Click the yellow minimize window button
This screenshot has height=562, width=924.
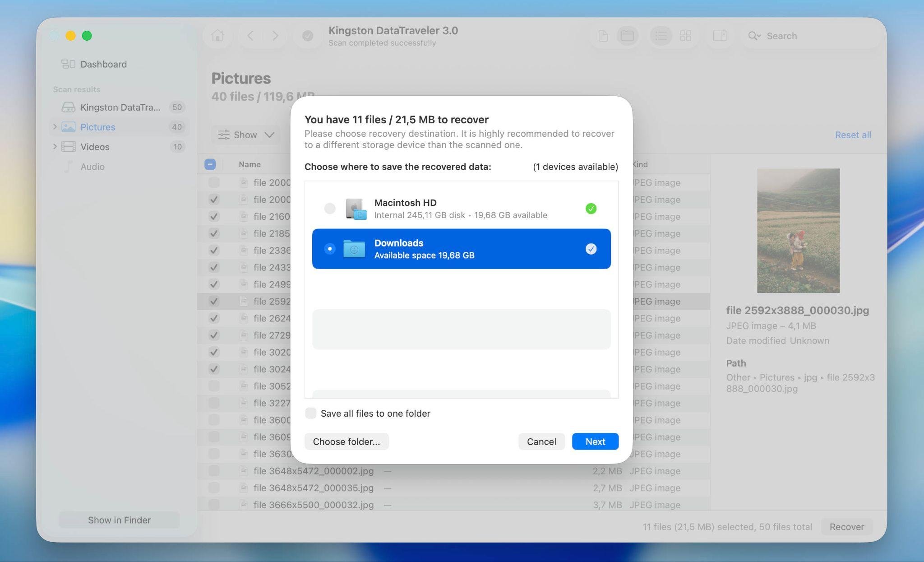[70, 36]
